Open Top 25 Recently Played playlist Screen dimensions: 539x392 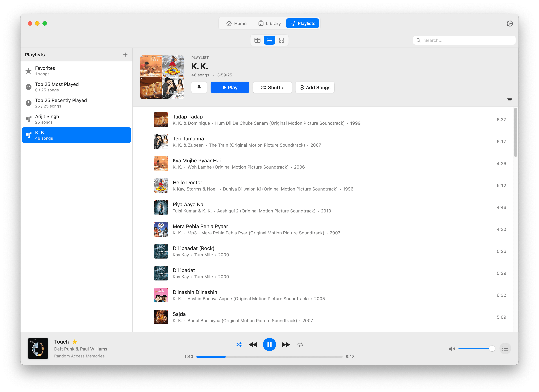pyautogui.click(x=76, y=103)
